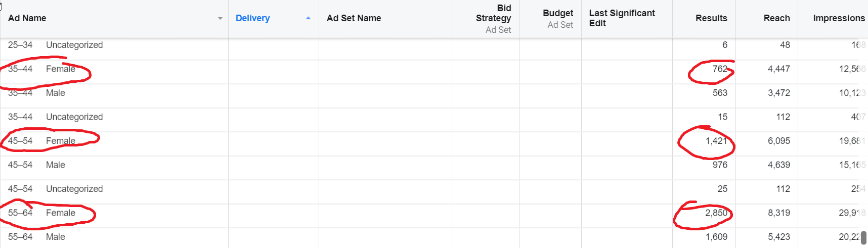Click the 35–44 Male row
868x248 pixels.
click(x=434, y=93)
